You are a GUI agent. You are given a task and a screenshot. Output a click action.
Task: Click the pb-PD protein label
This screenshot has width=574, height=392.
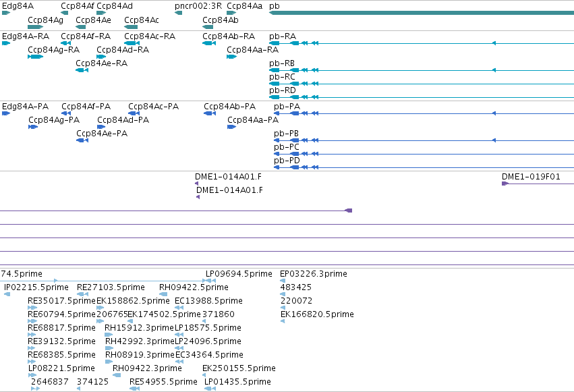click(287, 161)
